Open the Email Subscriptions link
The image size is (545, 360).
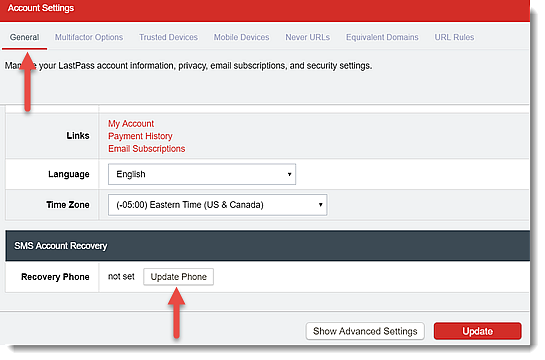[x=147, y=149]
